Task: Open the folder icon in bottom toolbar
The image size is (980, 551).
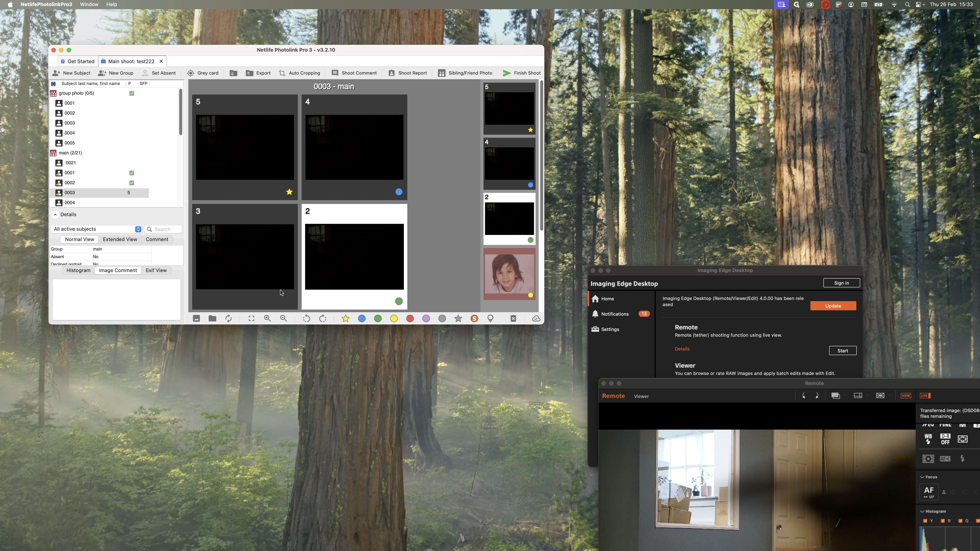Action: pyautogui.click(x=212, y=319)
